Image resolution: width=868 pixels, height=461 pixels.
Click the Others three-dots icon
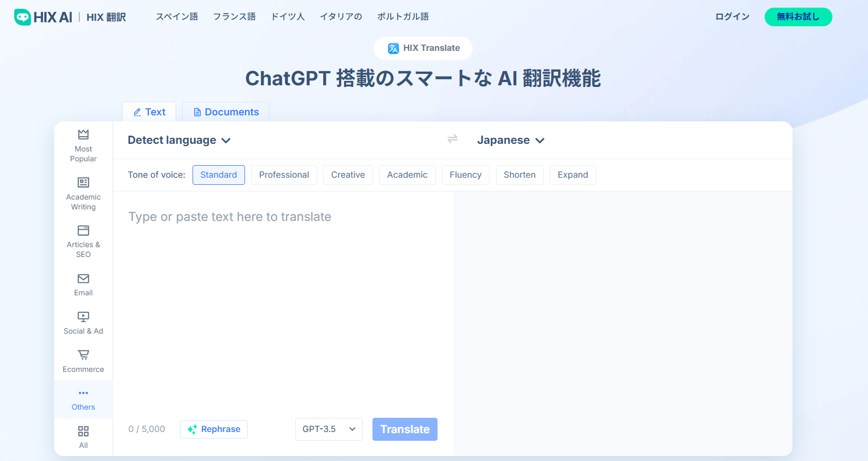(x=83, y=393)
